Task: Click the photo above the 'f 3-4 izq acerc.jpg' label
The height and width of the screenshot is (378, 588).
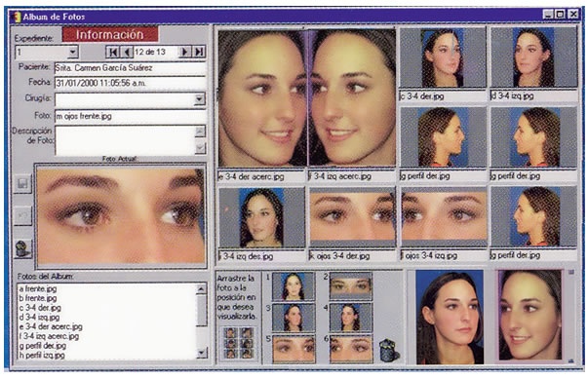Action: (352, 98)
